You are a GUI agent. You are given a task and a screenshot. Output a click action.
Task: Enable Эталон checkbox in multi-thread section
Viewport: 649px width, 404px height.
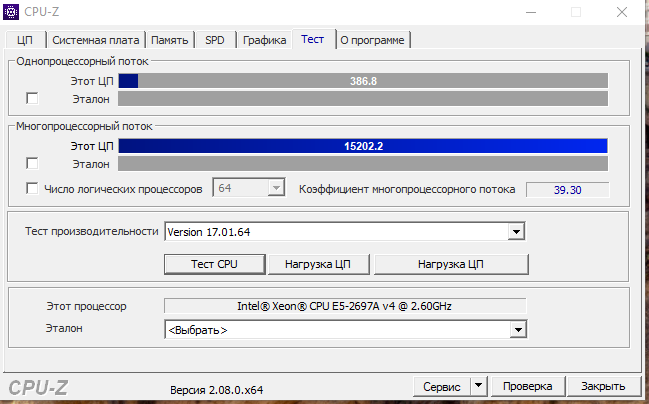pos(32,164)
